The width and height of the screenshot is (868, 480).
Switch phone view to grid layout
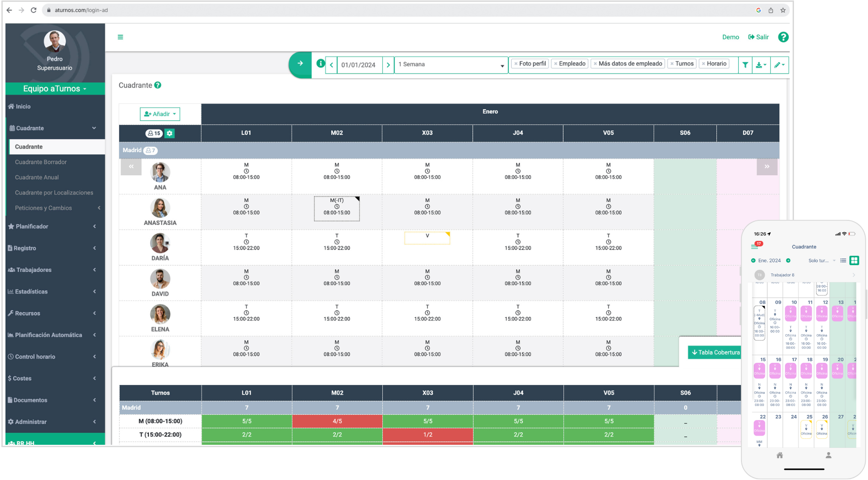(854, 261)
